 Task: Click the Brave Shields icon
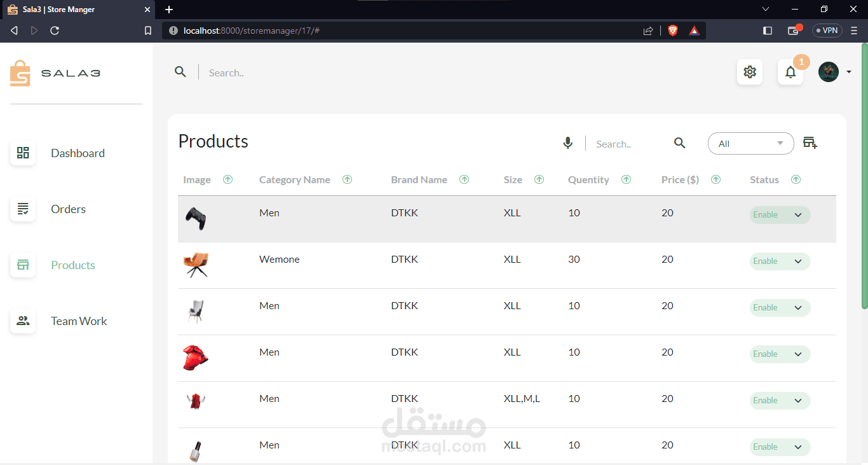pyautogui.click(x=673, y=30)
